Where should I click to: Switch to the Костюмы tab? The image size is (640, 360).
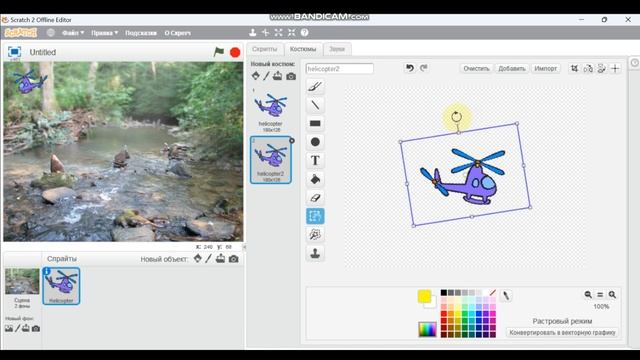pos(303,49)
